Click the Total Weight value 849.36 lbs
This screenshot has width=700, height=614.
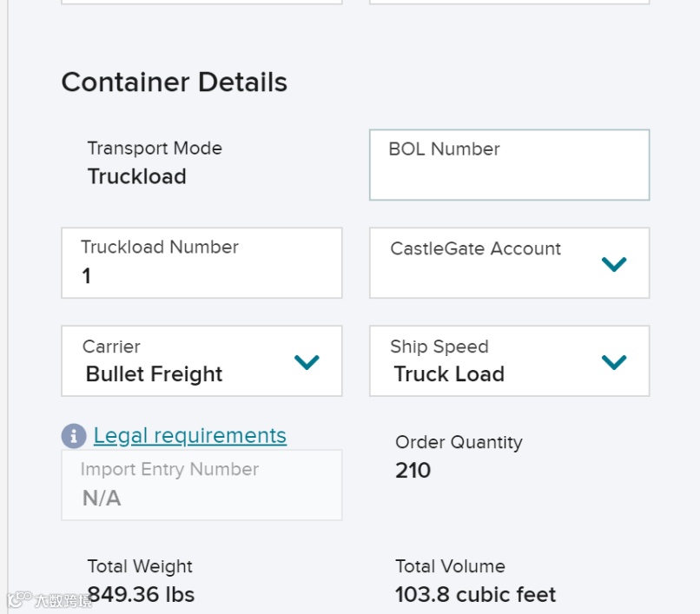click(141, 595)
